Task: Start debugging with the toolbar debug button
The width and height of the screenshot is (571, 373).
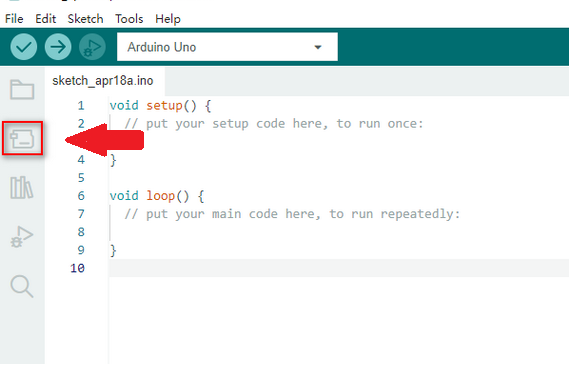Action: tap(92, 47)
